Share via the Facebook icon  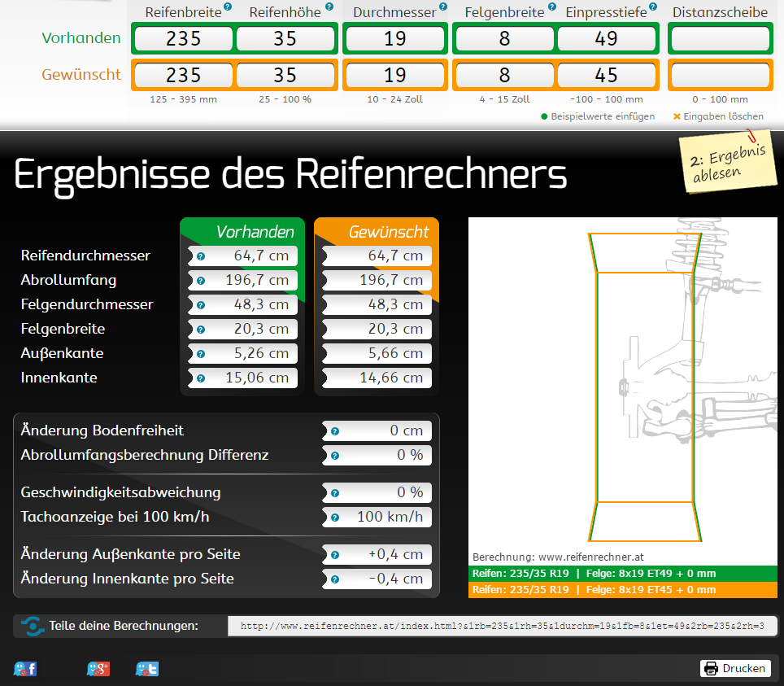tap(25, 669)
